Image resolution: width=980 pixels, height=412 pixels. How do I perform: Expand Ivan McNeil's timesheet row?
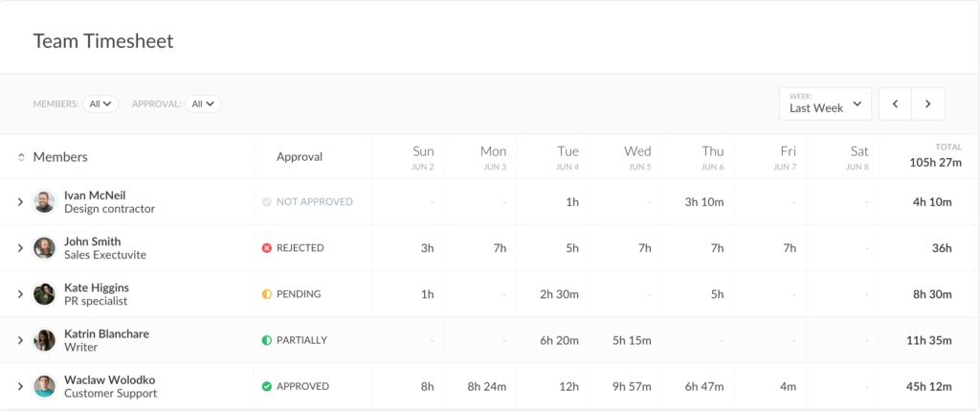click(20, 202)
